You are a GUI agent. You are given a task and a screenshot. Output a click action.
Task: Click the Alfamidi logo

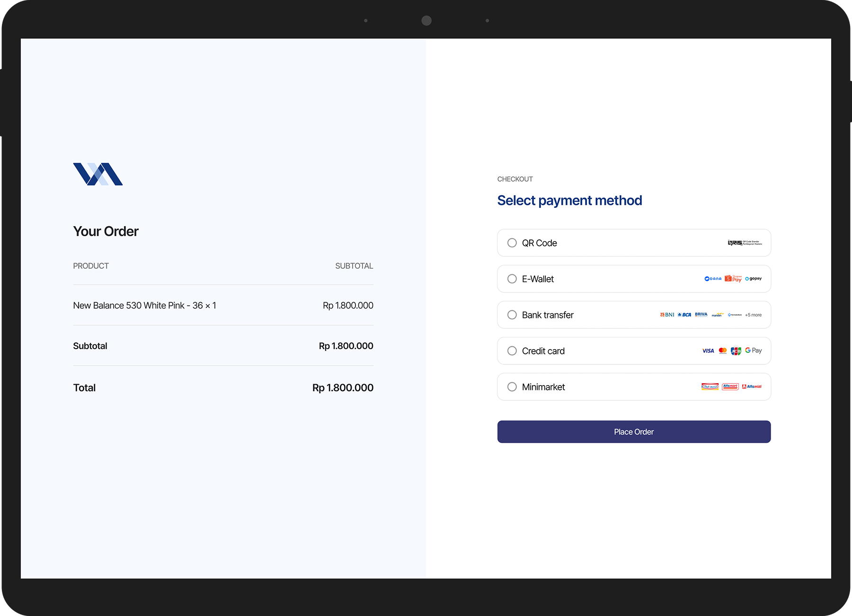(x=752, y=387)
